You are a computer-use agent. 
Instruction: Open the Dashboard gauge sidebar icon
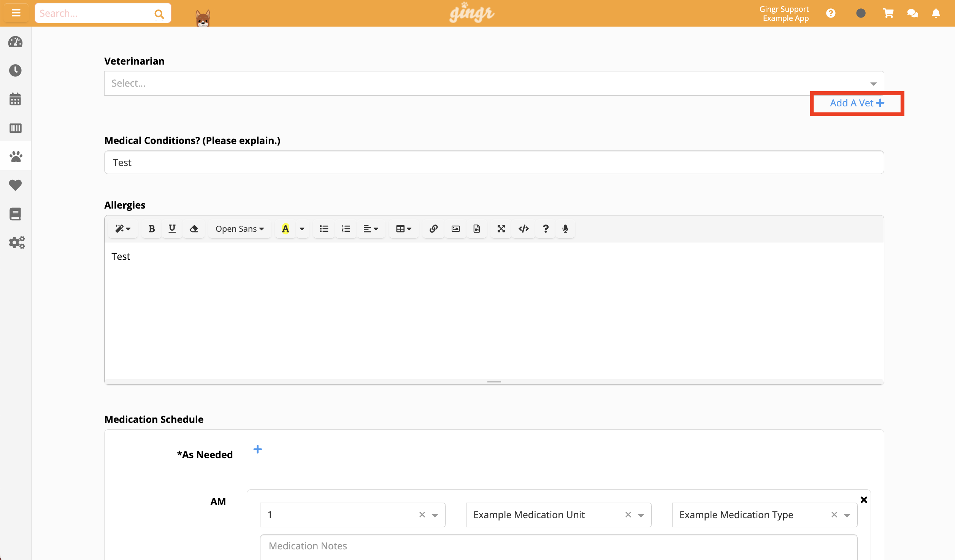point(16,42)
